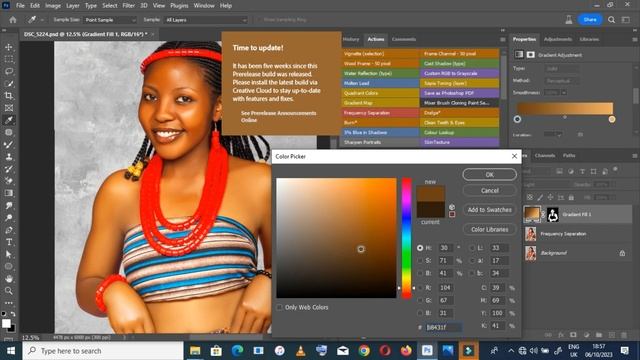Select the Hand tool

click(9, 279)
